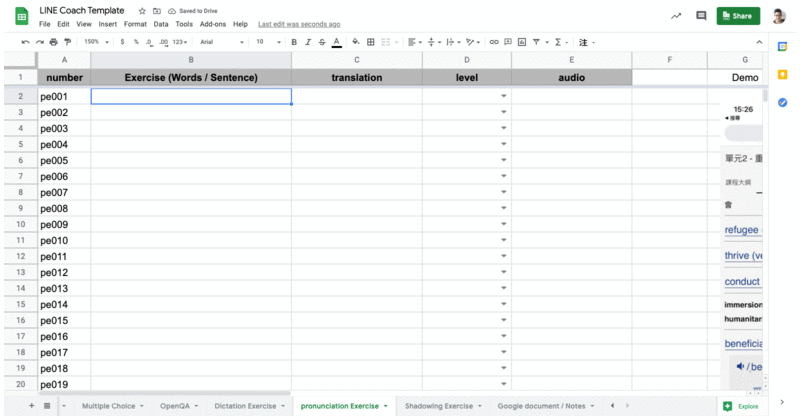Open the activity trend icon
The width and height of the screenshot is (800, 416).
tap(676, 16)
